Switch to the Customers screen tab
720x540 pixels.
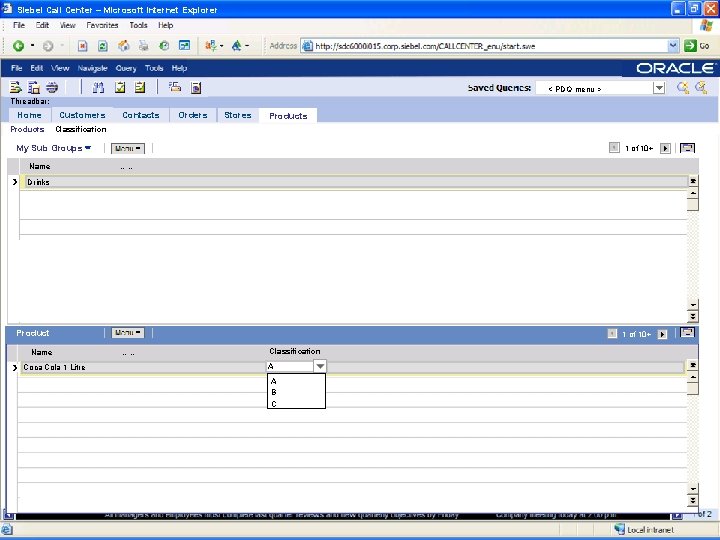click(82, 115)
